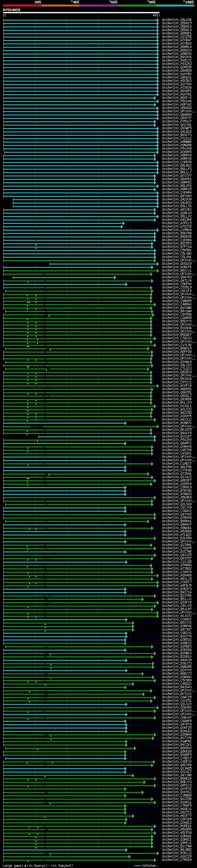Click hit name UniRef100_B7FT14

177,247
